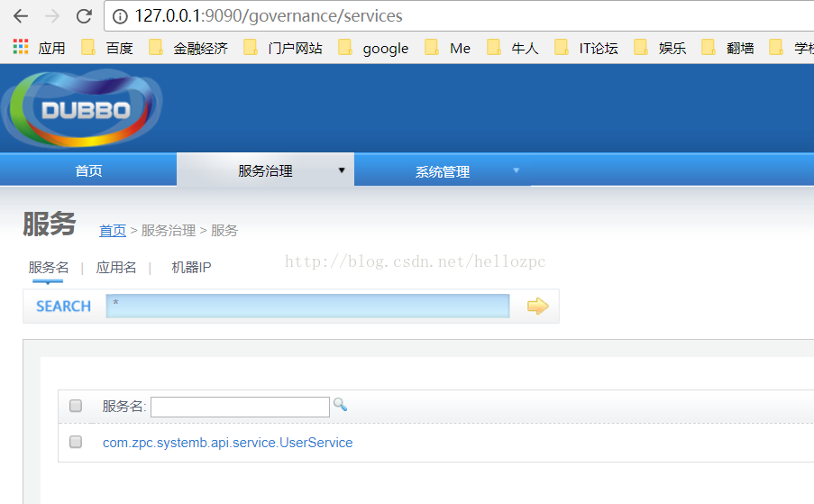
Task: Open the 系统管理 navigation menu
Action: [x=443, y=170]
